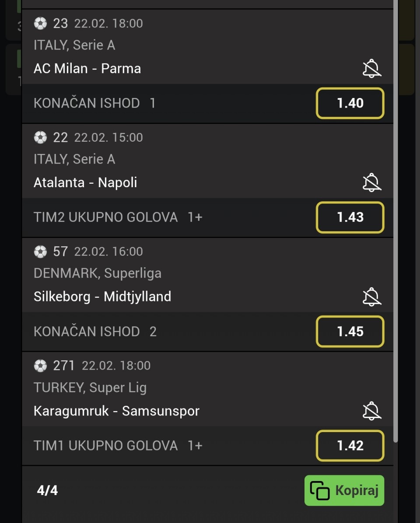Screen dimensions: 420x523
Task: Toggle notification bell for Karagumruk - Samsunspor
Action: pos(372,411)
